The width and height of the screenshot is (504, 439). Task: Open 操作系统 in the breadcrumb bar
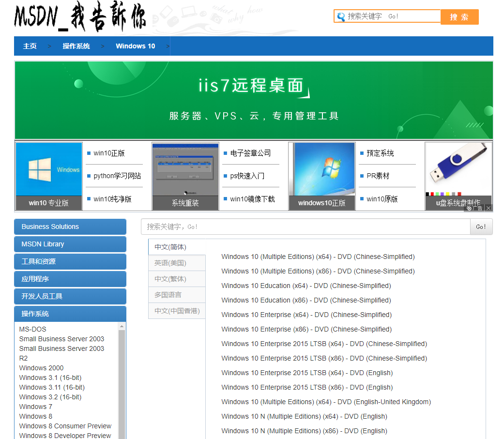76,46
